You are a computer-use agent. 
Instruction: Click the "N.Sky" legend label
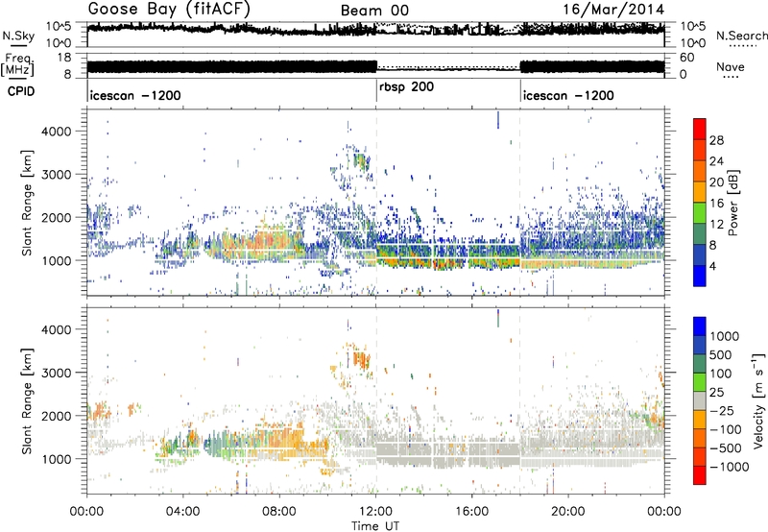point(18,36)
